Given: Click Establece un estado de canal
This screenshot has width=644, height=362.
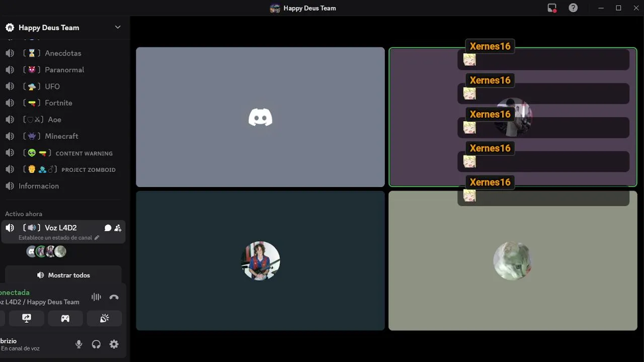Looking at the screenshot, I should (x=55, y=238).
